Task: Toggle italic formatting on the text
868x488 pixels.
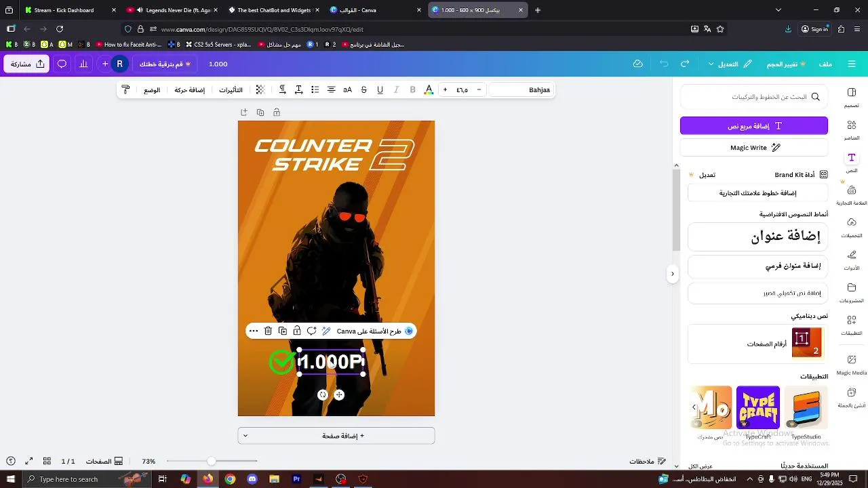Action: pyautogui.click(x=396, y=90)
